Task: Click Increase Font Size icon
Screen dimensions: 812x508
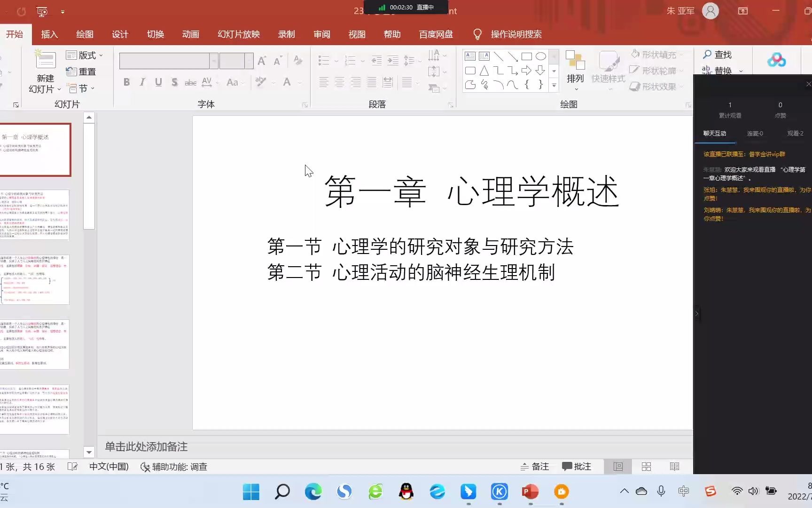Action: tap(262, 61)
